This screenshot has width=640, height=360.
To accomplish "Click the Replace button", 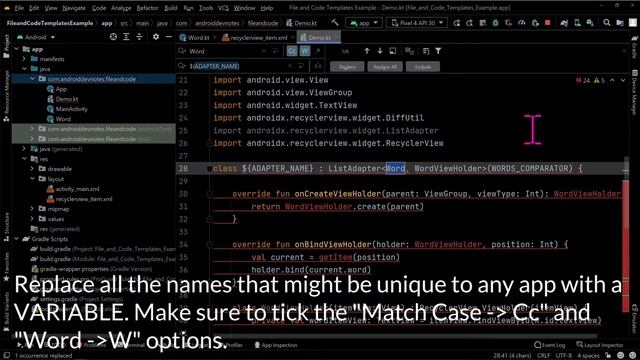I will click(x=347, y=67).
